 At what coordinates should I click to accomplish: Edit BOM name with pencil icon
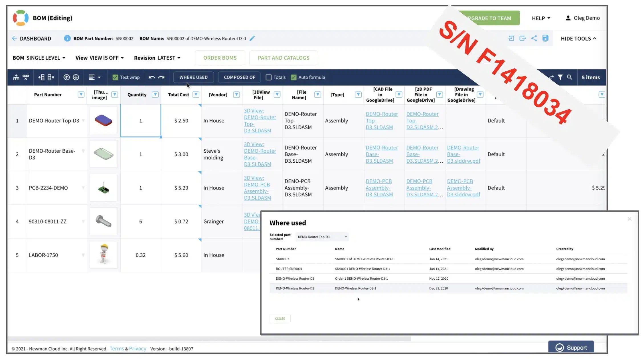click(252, 38)
